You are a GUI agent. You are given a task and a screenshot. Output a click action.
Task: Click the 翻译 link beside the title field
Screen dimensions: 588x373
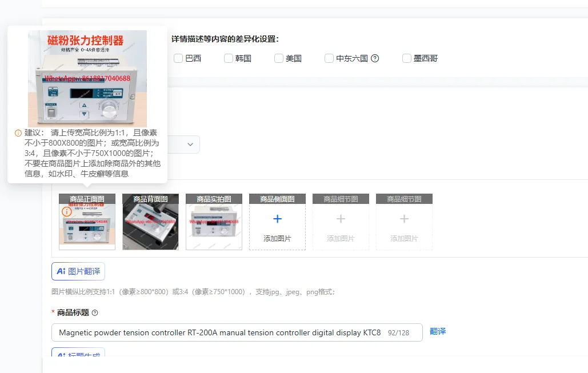click(x=437, y=331)
